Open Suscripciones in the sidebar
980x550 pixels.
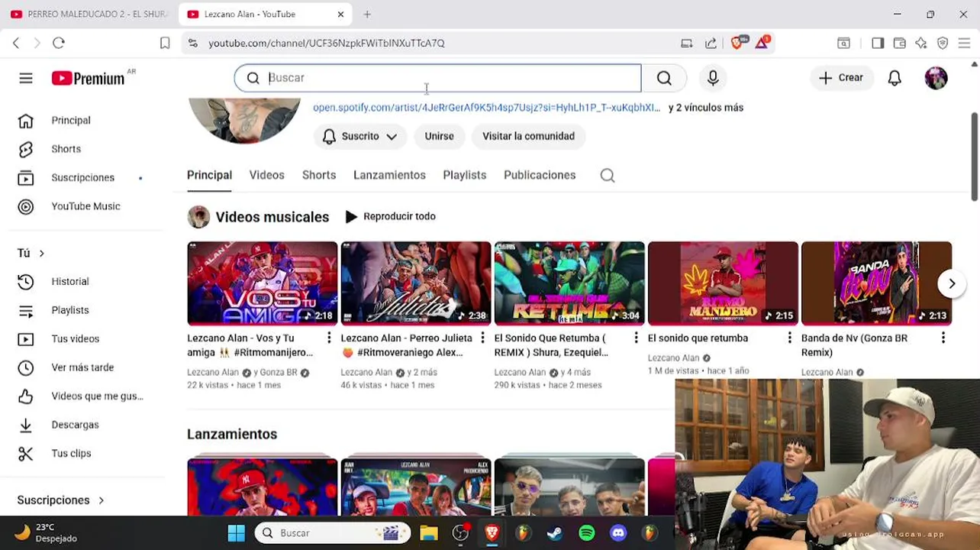[x=82, y=178]
